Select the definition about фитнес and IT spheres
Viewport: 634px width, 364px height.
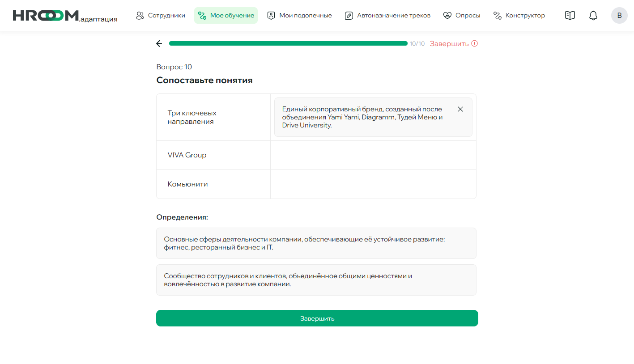coord(316,243)
